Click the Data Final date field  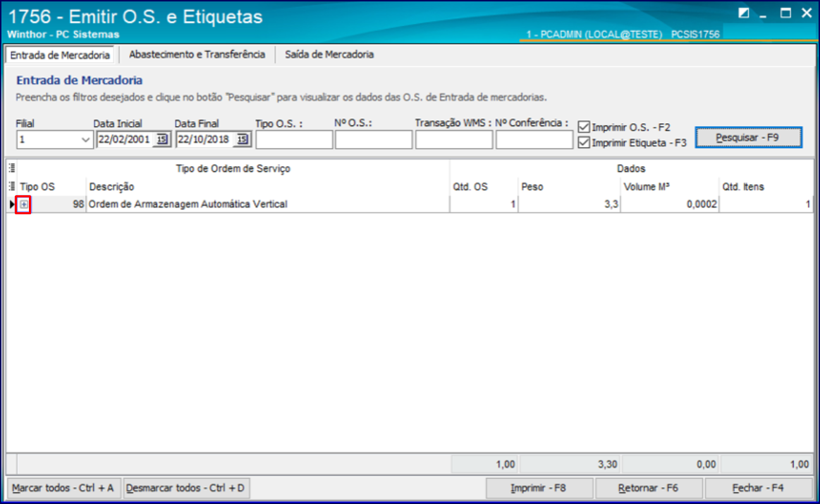click(205, 140)
